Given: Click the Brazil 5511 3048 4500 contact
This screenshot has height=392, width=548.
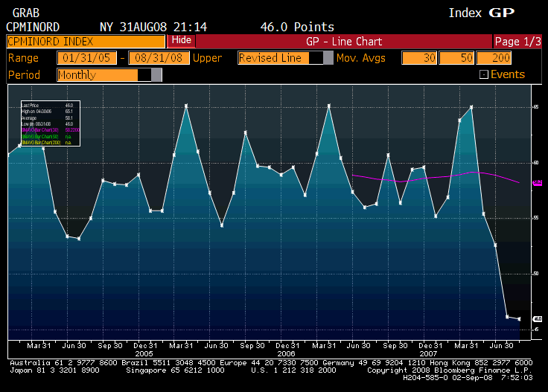Looking at the screenshot, I should coord(169,363).
